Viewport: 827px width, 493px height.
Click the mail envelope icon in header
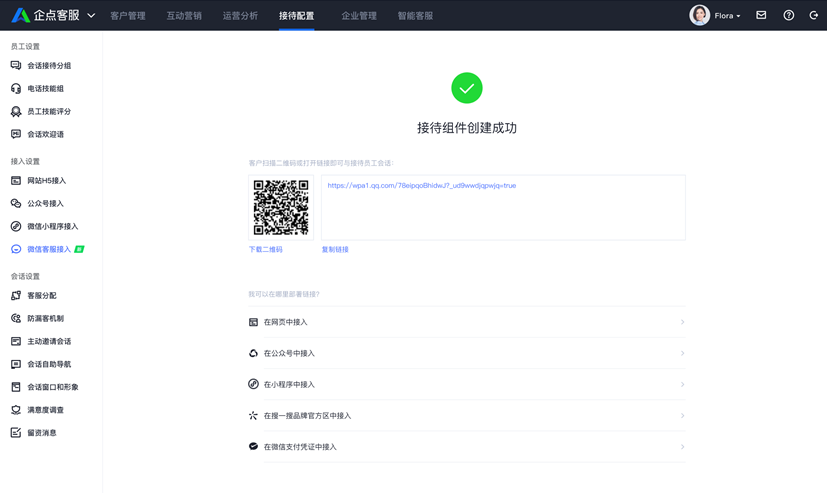tap(761, 16)
